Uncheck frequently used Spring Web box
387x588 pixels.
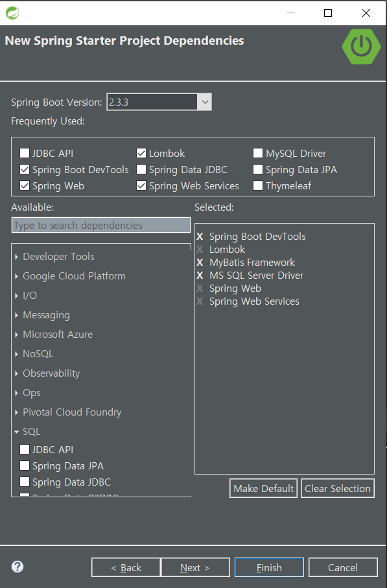click(25, 185)
